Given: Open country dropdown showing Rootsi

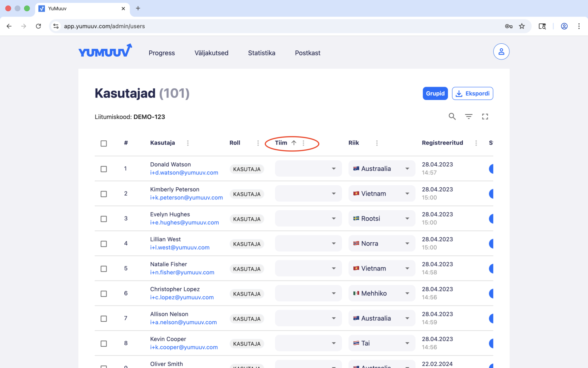Looking at the screenshot, I should pos(381,219).
